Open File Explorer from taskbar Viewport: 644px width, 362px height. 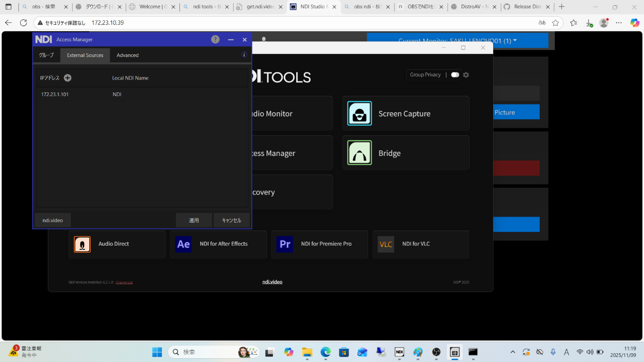coord(307,352)
